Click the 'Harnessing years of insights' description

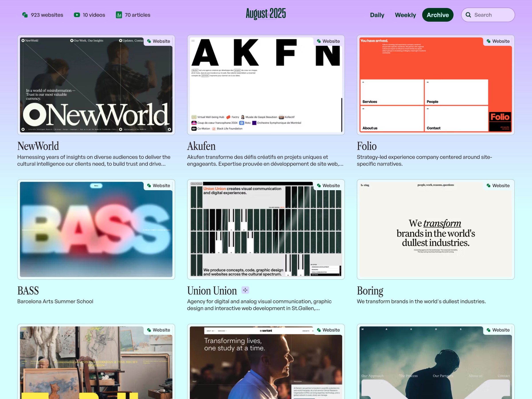pos(94,160)
